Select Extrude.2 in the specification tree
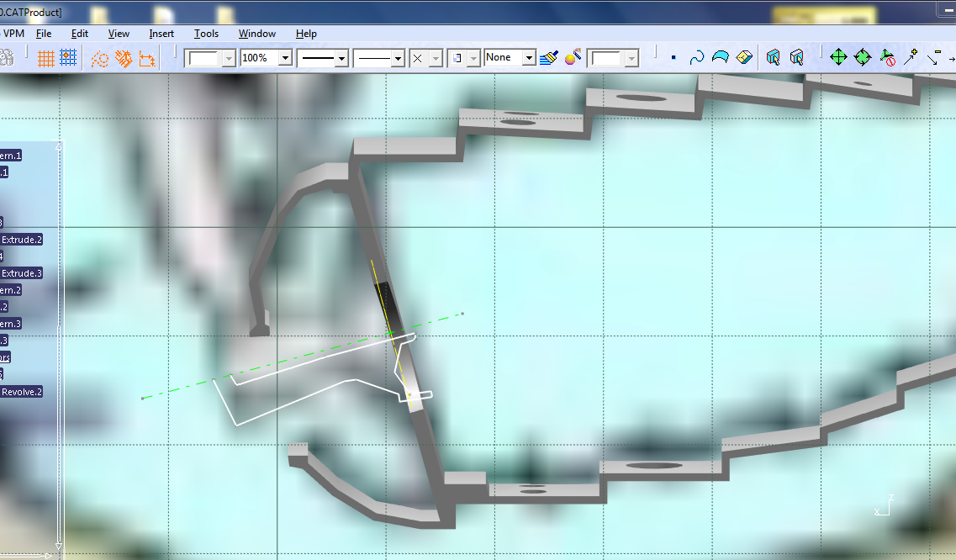The height and width of the screenshot is (560, 956). tap(21, 239)
